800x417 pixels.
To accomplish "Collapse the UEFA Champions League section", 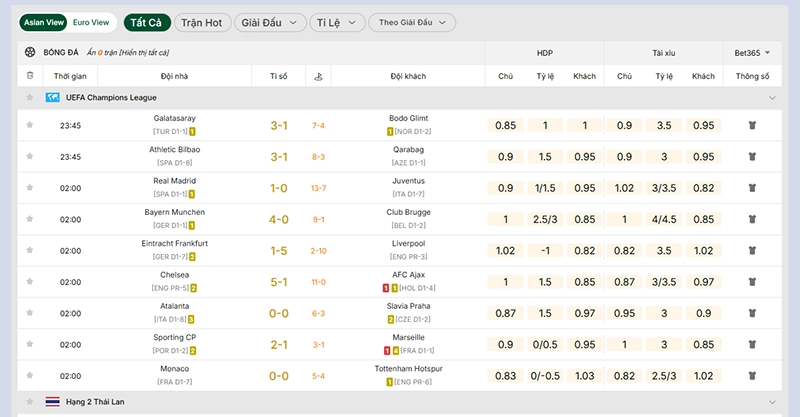I will point(772,98).
